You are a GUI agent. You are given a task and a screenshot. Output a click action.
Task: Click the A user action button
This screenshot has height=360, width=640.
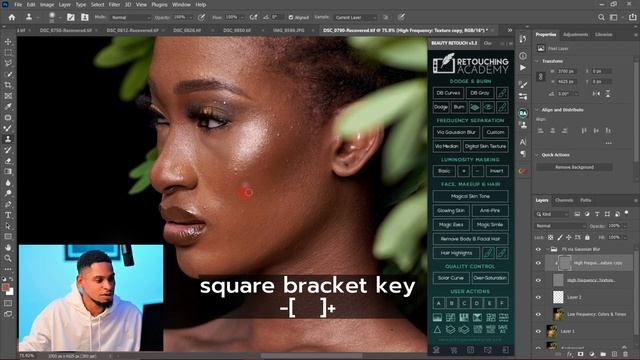[x=438, y=303]
